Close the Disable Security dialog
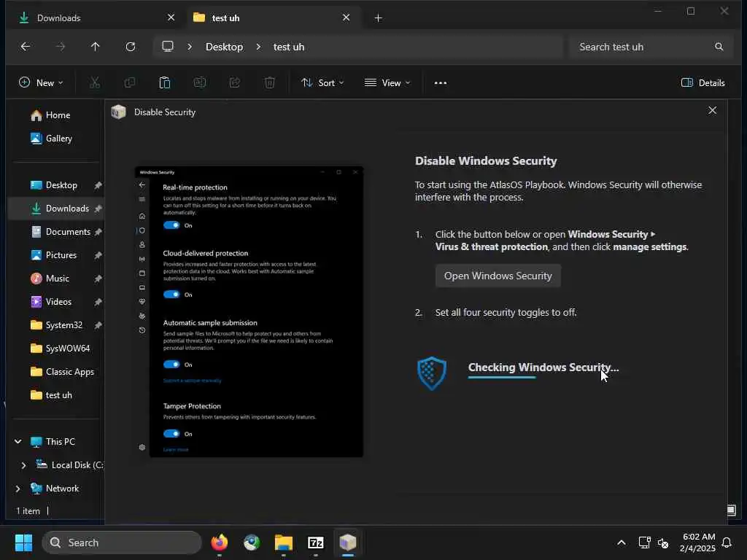The width and height of the screenshot is (747, 560). coord(712,111)
